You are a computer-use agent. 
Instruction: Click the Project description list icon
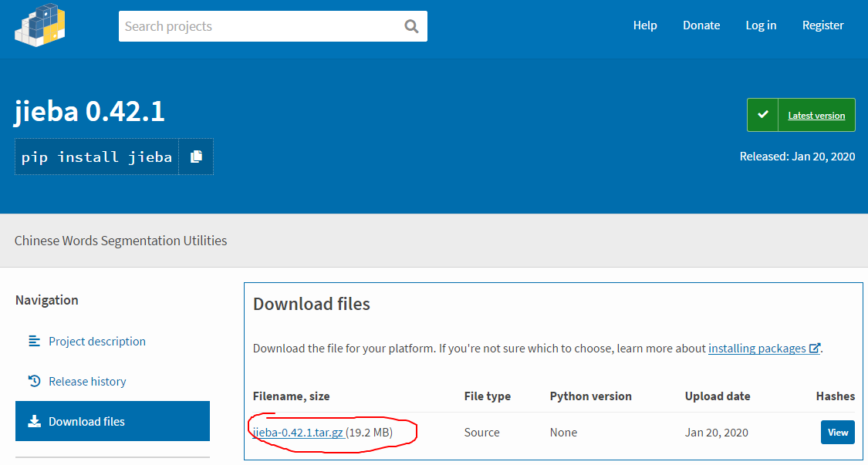coord(34,341)
